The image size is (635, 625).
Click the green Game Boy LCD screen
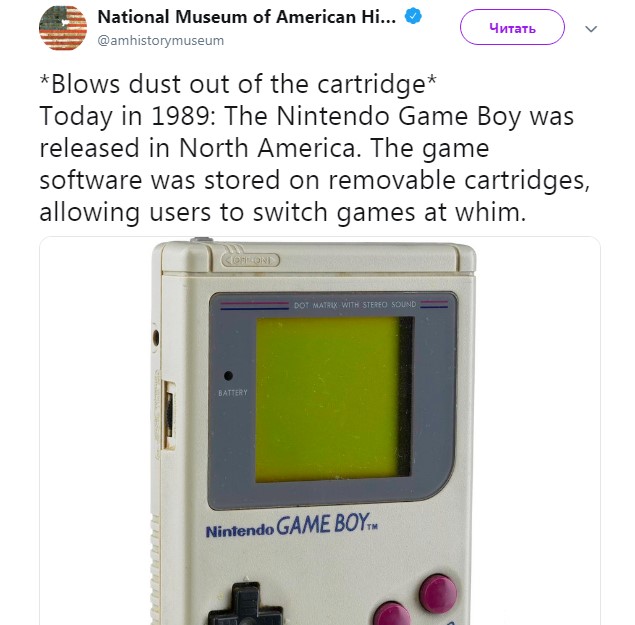coord(334,399)
